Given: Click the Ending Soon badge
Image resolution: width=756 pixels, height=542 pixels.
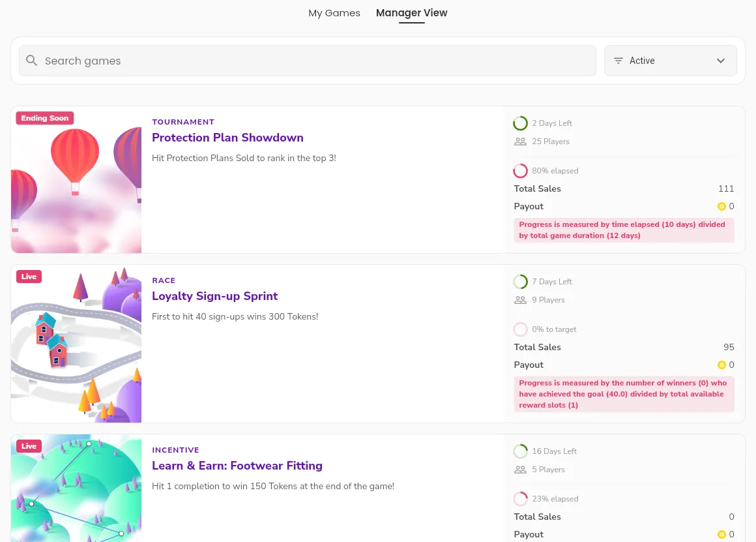Looking at the screenshot, I should (x=45, y=118).
